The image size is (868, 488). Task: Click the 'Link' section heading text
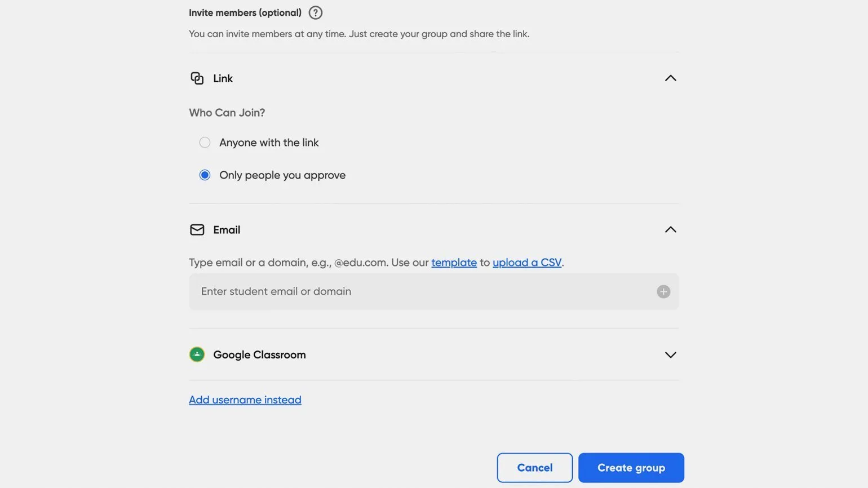[x=223, y=78]
